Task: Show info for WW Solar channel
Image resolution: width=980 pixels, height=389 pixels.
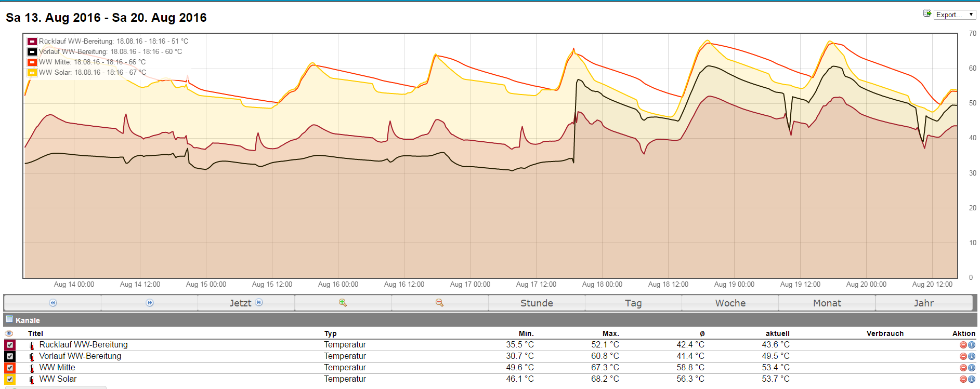Action: click(972, 379)
